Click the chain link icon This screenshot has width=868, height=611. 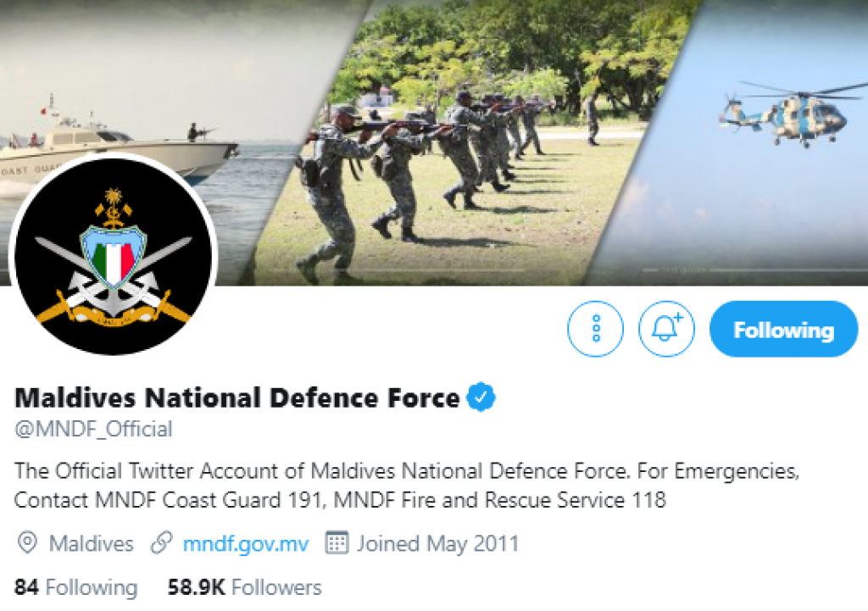(161, 543)
